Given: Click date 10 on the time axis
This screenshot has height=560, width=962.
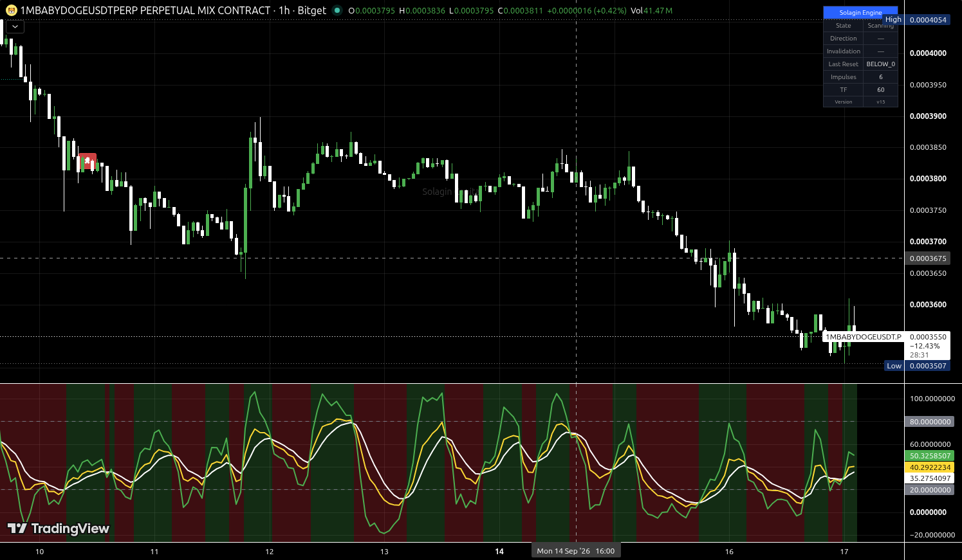Looking at the screenshot, I should (40, 552).
